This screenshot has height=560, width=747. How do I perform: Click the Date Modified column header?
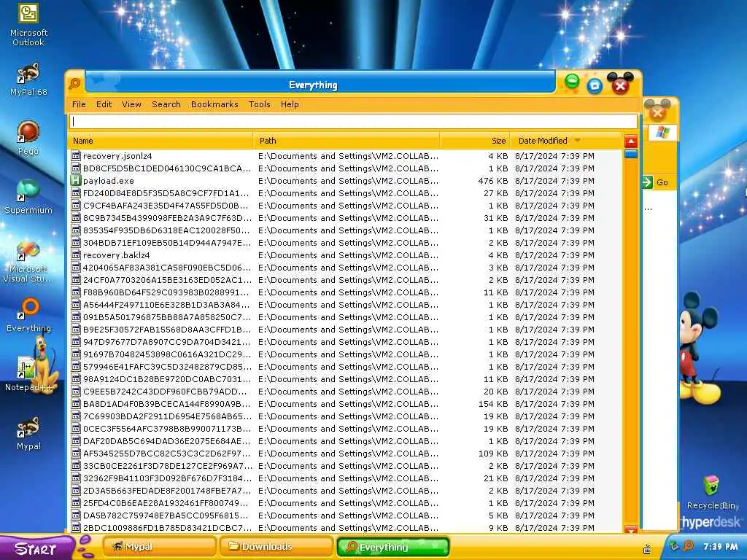click(x=566, y=141)
